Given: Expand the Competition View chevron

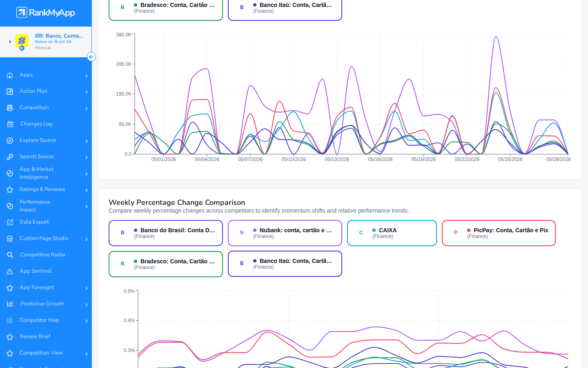Looking at the screenshot, I should pos(87,354).
